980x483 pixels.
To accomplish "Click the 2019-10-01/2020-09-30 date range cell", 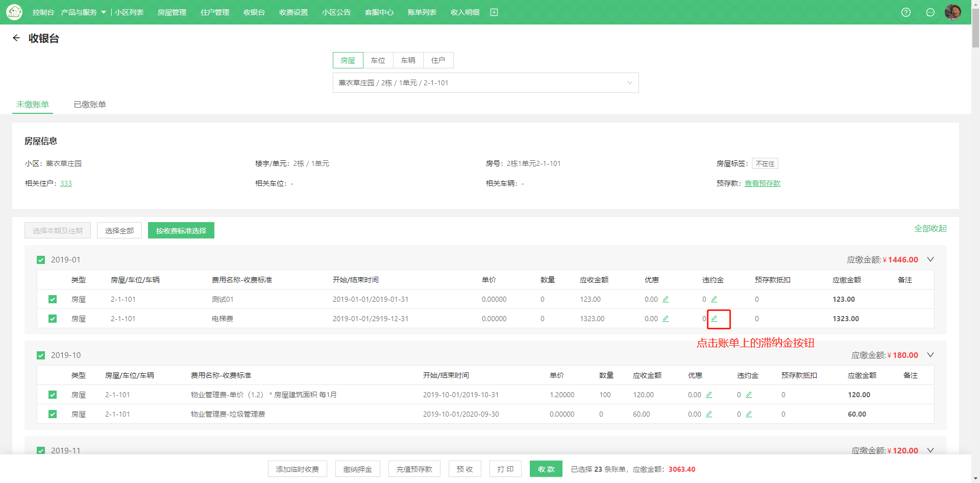I will pyautogui.click(x=461, y=414).
